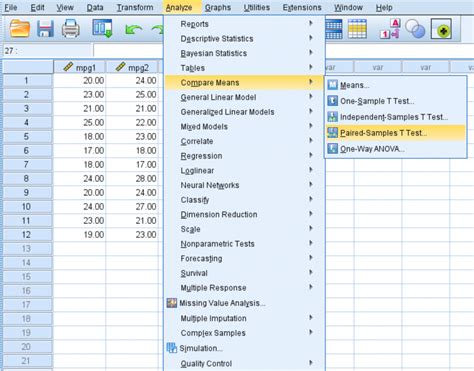Expand the Generalized Linear Models submenu
The height and width of the screenshot is (371, 474).
(244, 112)
